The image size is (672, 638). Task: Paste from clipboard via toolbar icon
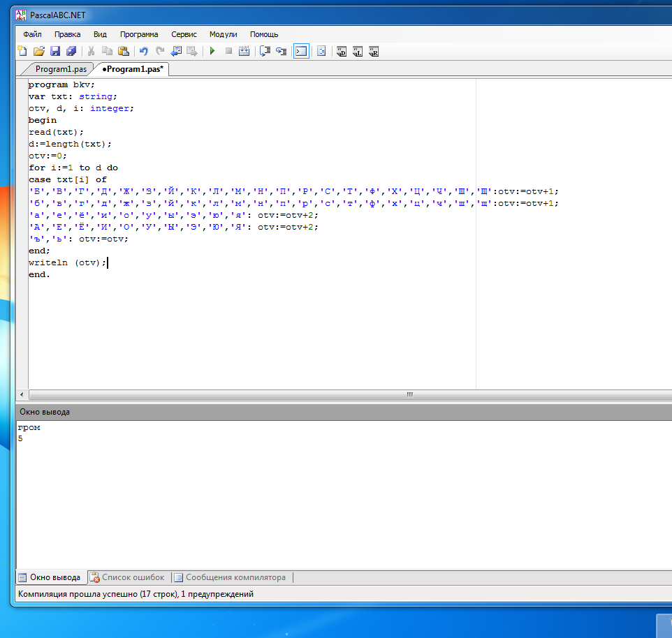tap(124, 51)
